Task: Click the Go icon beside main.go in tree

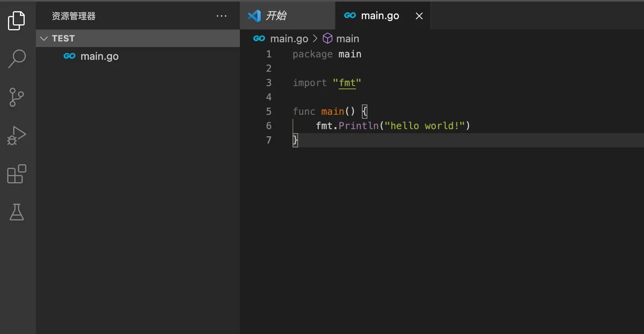Action: (x=69, y=56)
